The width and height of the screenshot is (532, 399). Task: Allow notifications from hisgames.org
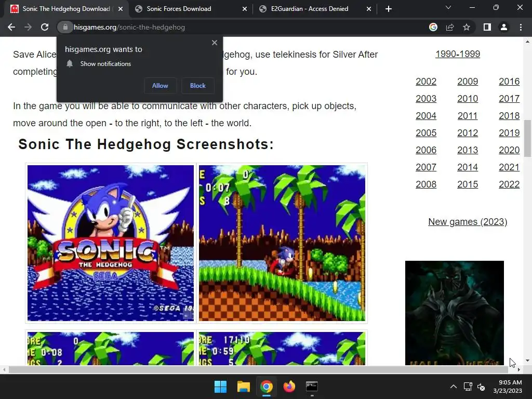160,86
